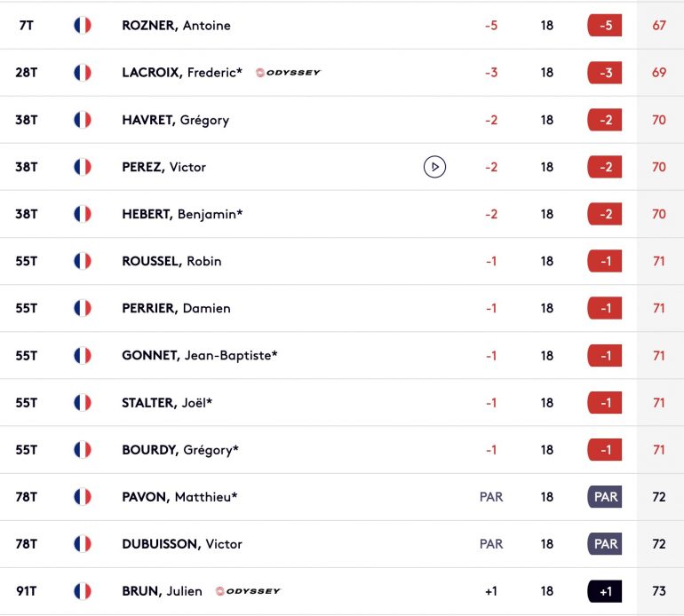
Task: Click the Odyssey logo next to BRUN, Julien
Action: pyautogui.click(x=248, y=591)
